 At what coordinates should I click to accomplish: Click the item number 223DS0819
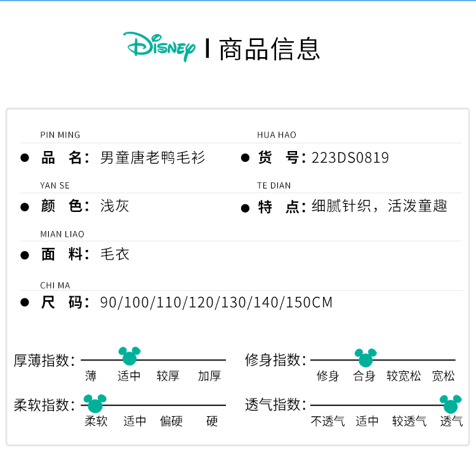tap(350, 158)
